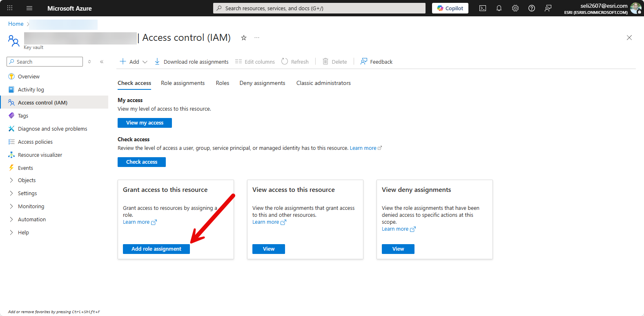Open the Add dropdown
Image resolution: width=644 pixels, height=316 pixels.
(x=134, y=62)
